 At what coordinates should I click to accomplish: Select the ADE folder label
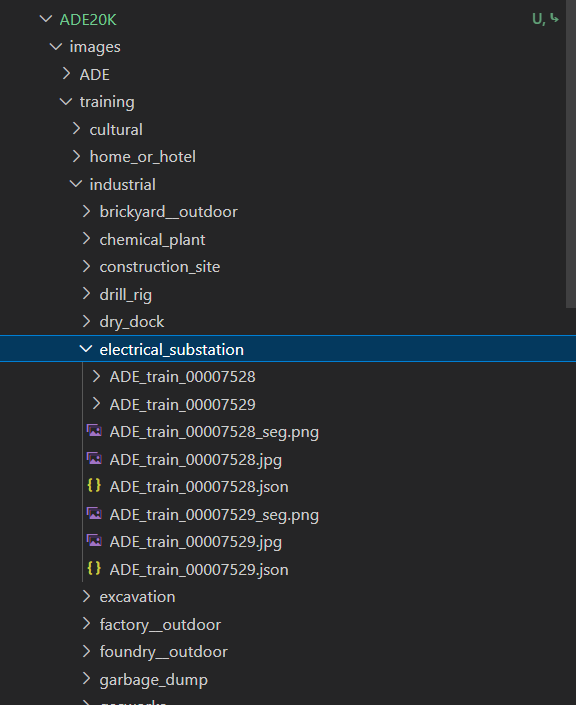tap(94, 75)
